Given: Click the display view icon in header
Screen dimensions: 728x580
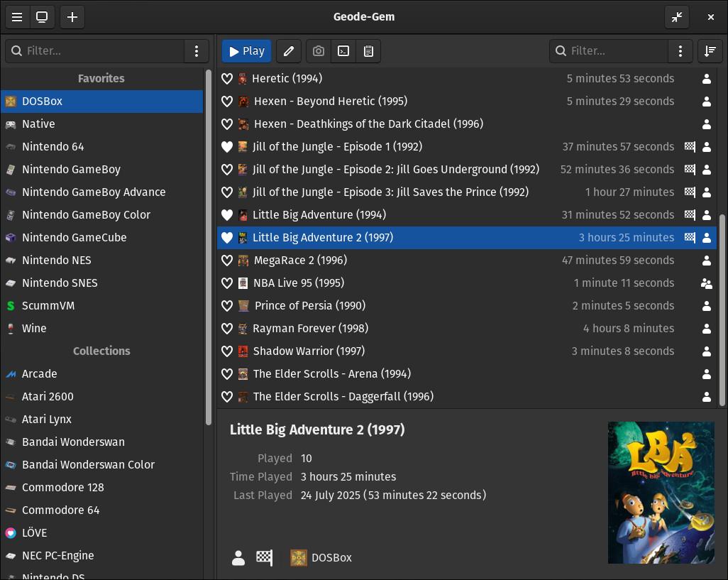Looking at the screenshot, I should tap(43, 17).
